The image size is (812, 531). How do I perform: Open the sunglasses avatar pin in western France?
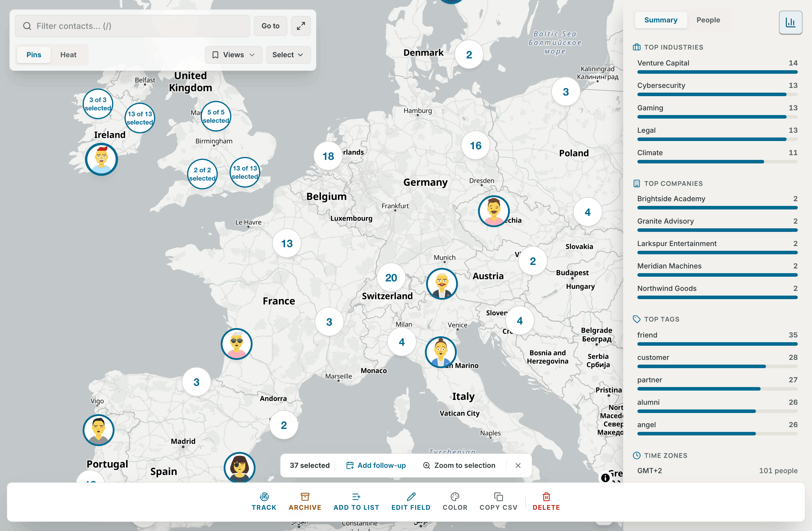click(x=236, y=344)
